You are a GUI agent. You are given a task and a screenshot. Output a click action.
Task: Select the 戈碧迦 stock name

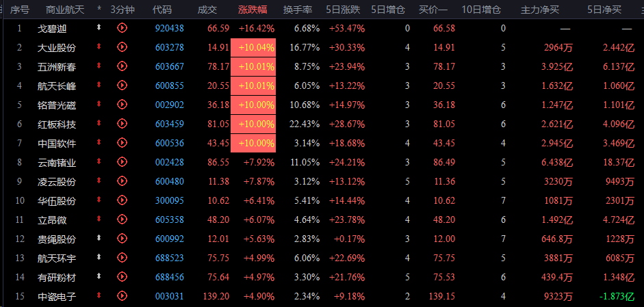(x=52, y=28)
